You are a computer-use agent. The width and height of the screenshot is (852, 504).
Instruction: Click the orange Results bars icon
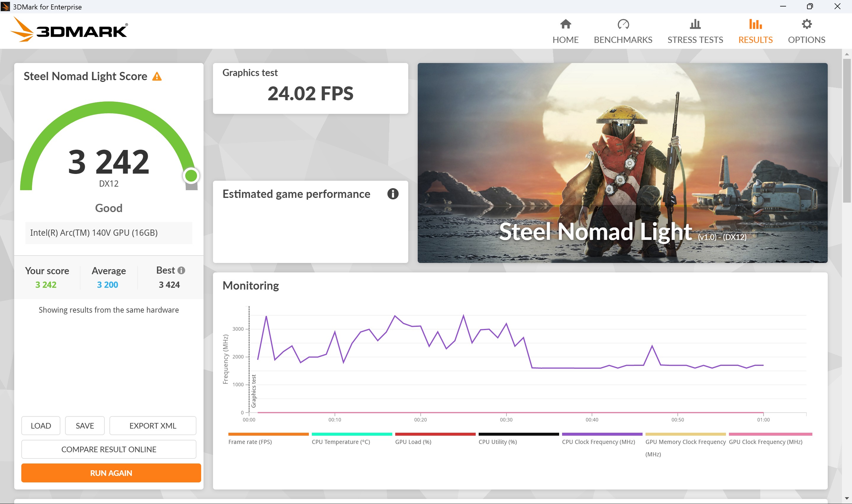point(755,24)
